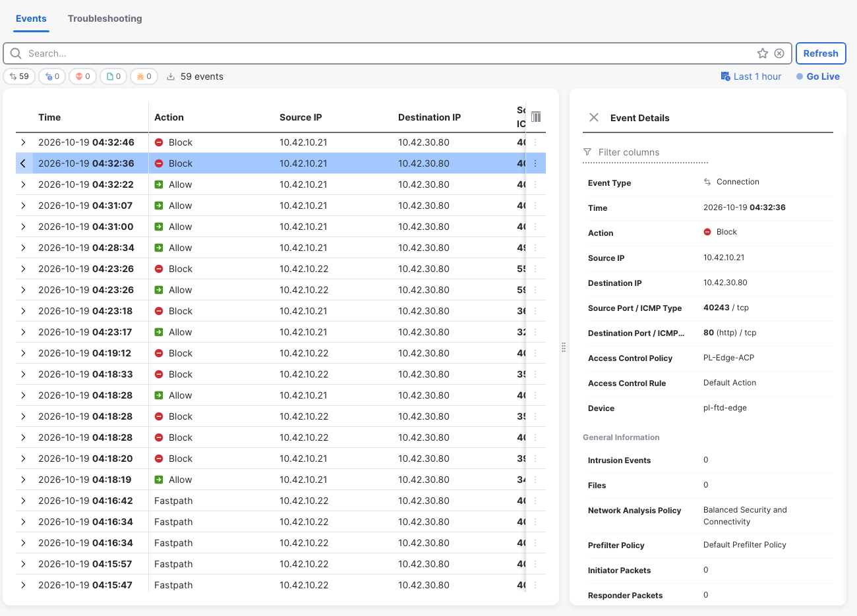The image size is (857, 616).
Task: Click the search magnifier icon
Action: 16,53
